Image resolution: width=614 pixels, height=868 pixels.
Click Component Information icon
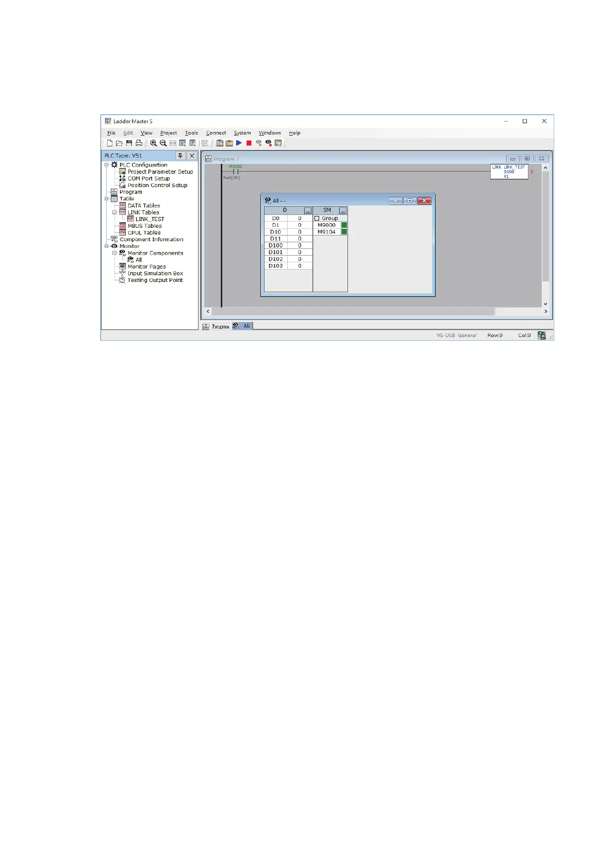pyautogui.click(x=114, y=239)
